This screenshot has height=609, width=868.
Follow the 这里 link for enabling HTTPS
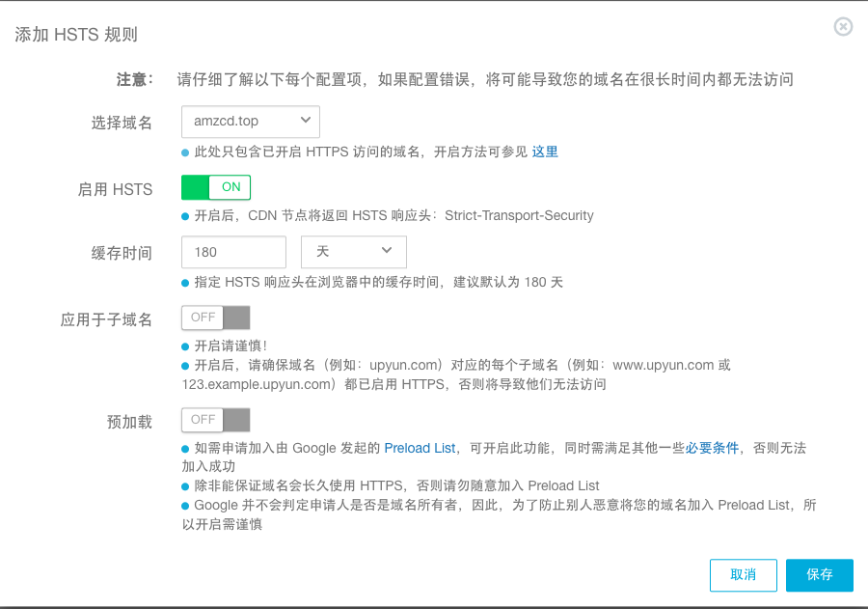tap(545, 152)
